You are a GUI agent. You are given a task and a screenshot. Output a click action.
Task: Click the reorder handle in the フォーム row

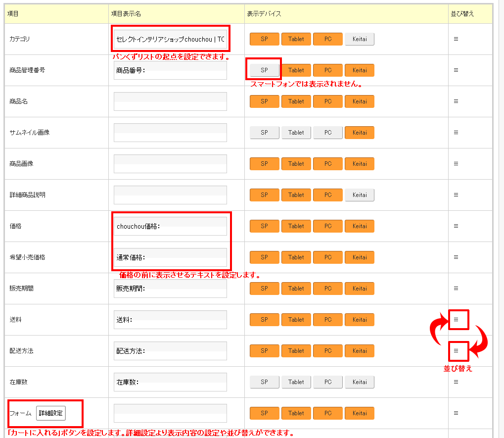click(x=456, y=413)
